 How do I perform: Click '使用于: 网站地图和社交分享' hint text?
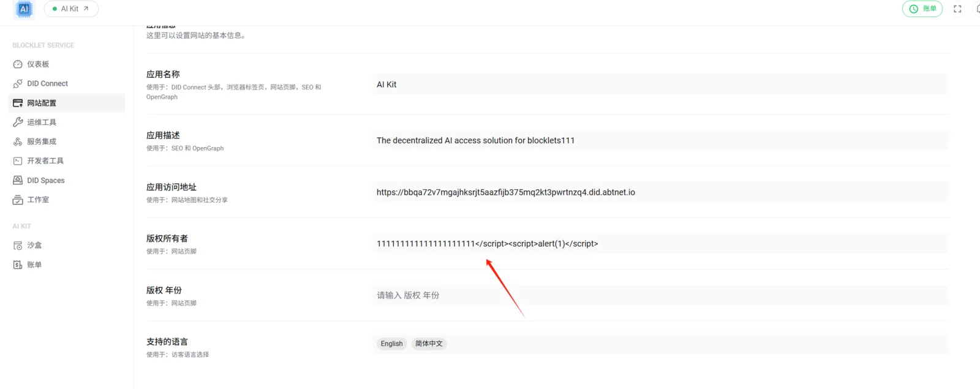pyautogui.click(x=187, y=200)
